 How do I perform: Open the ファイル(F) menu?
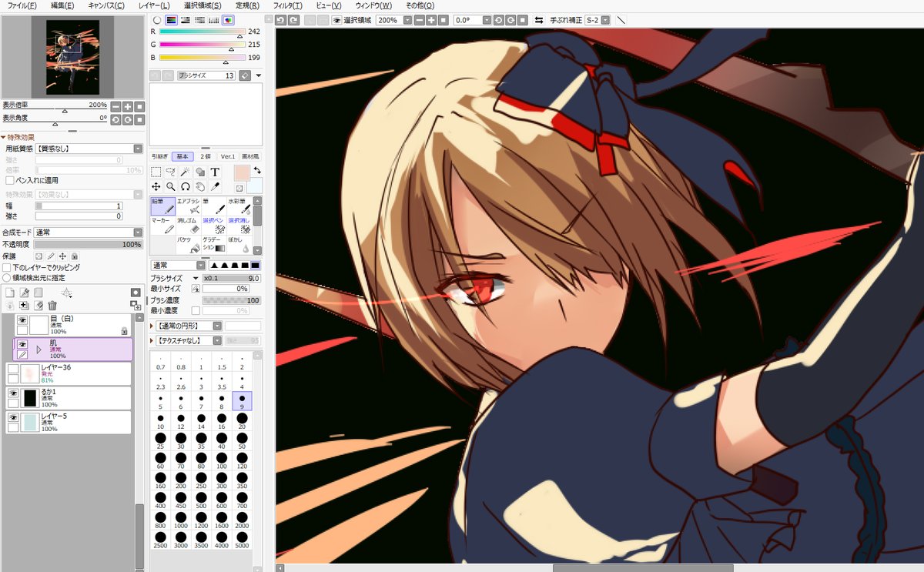[x=21, y=5]
